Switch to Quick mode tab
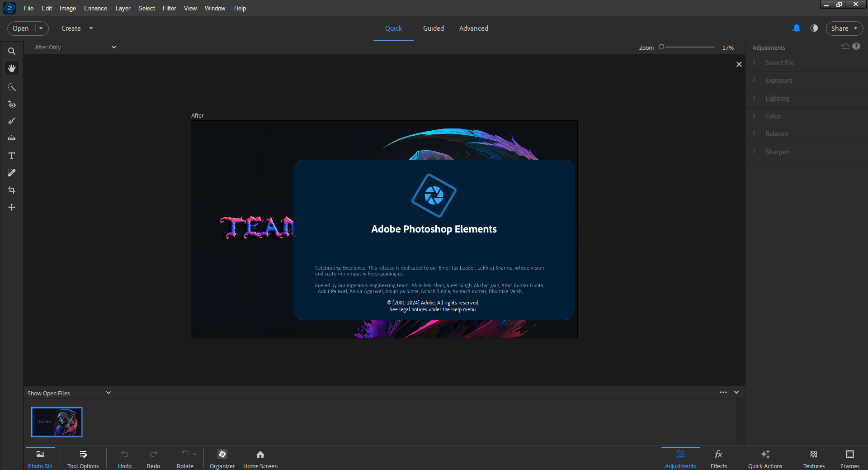This screenshot has height=470, width=868. [x=393, y=28]
